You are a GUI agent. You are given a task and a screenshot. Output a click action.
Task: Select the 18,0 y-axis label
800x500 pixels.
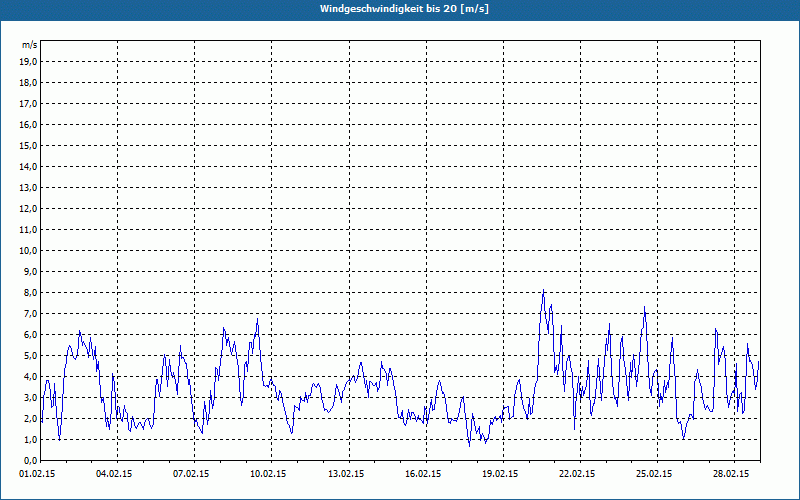click(x=29, y=83)
